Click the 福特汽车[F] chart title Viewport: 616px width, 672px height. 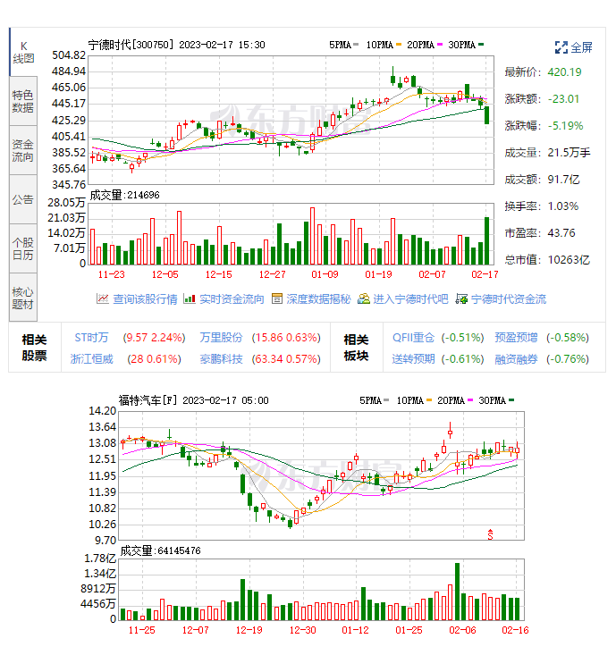148,400
